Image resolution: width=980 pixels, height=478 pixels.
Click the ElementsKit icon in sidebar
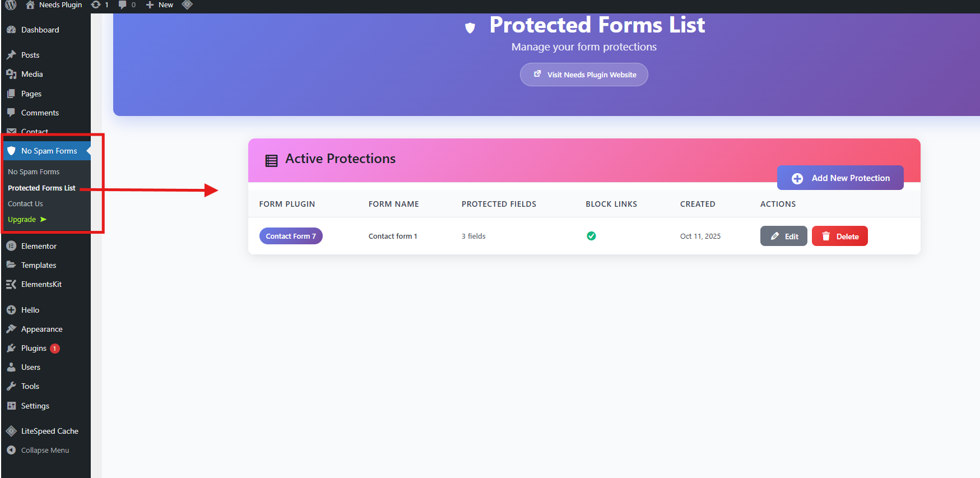point(11,284)
